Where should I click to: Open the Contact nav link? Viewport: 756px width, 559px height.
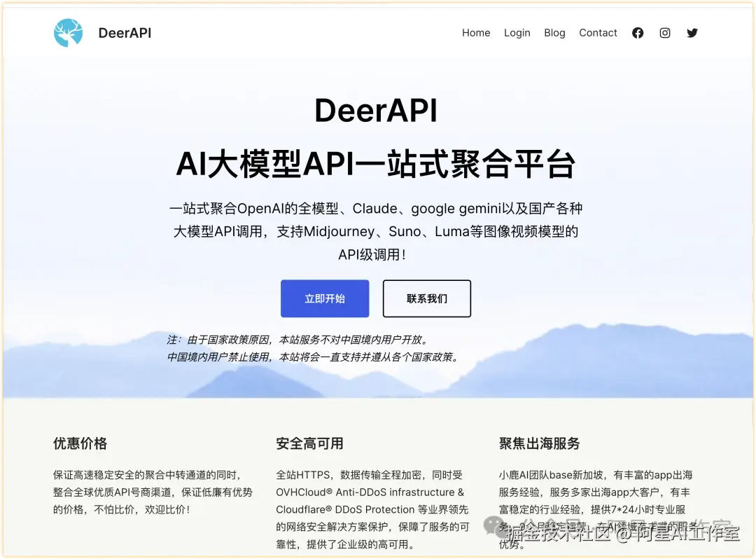(598, 33)
